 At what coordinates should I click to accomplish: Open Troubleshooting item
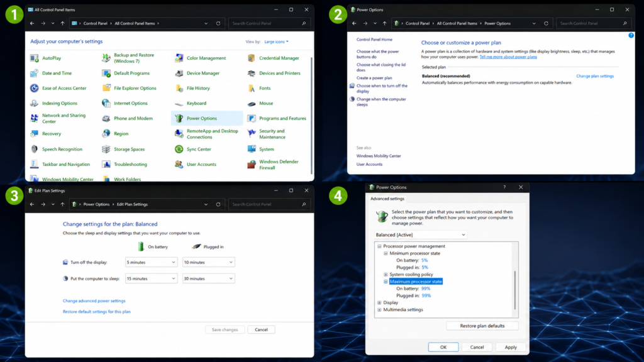click(125, 165)
